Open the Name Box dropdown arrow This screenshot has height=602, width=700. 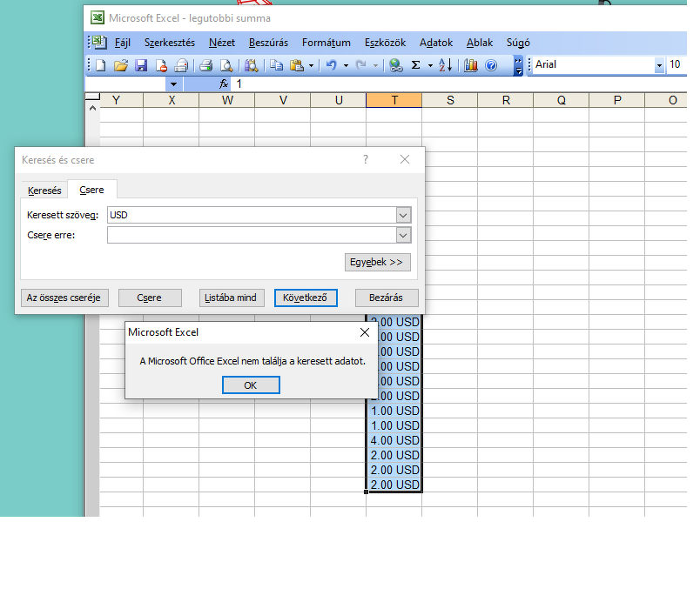173,84
